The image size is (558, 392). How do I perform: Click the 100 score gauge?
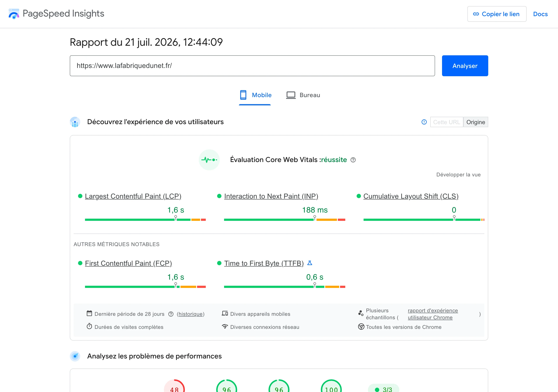coord(331,386)
